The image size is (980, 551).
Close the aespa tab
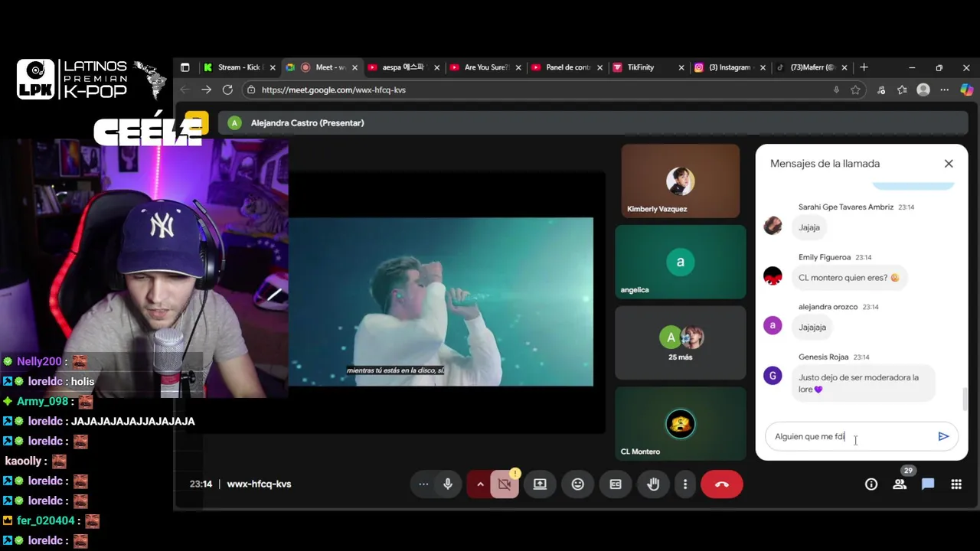(x=437, y=67)
